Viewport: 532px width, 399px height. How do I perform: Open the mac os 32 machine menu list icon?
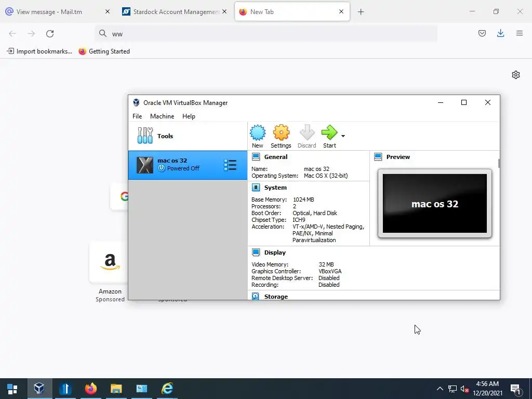[x=230, y=165]
